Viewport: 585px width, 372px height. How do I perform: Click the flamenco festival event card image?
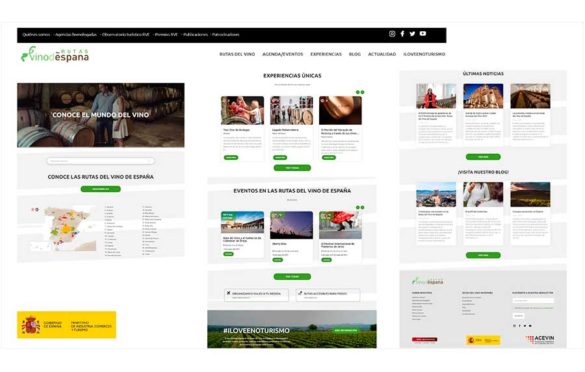pyautogui.click(x=340, y=225)
